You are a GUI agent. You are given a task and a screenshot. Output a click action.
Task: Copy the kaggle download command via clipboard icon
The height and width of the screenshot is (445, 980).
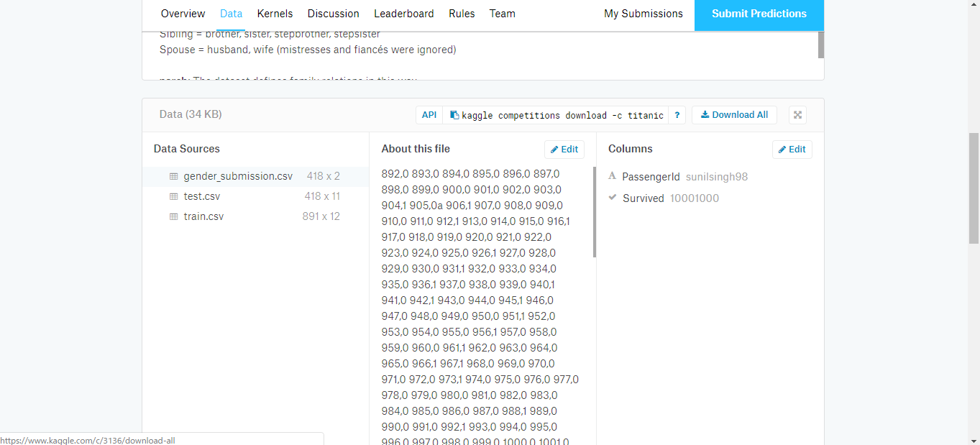pyautogui.click(x=454, y=115)
